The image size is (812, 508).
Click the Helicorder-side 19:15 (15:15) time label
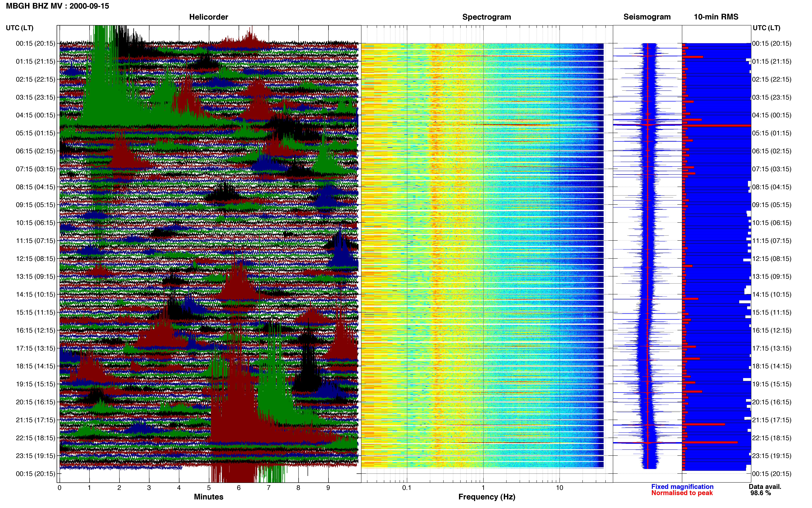pyautogui.click(x=36, y=384)
